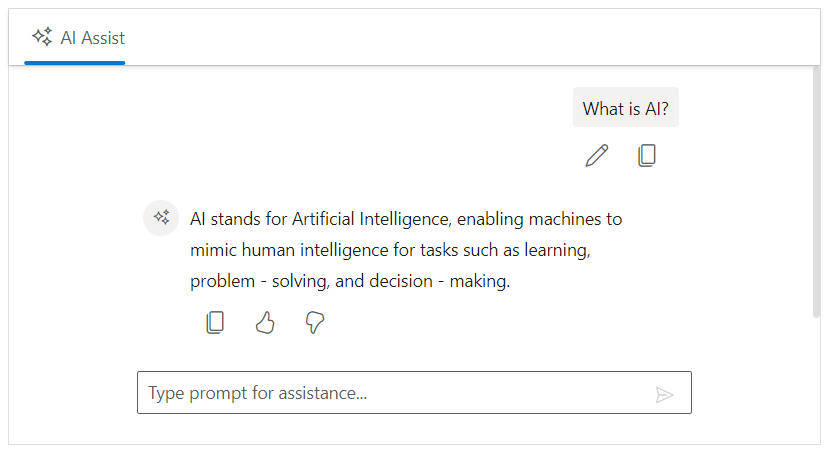Click the blue underline beneath AI Assist
The image size is (830, 452).
(x=75, y=62)
